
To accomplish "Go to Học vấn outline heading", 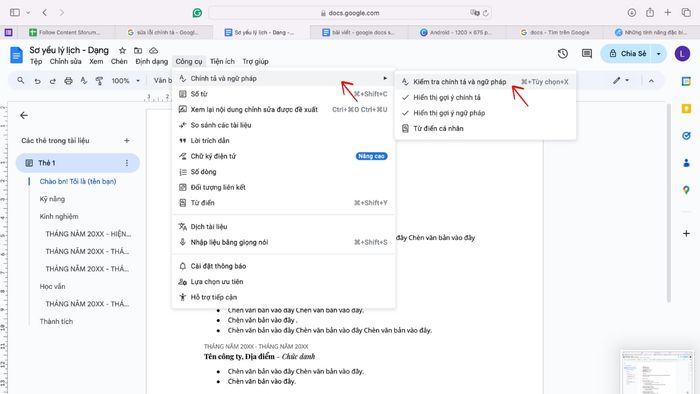I will 52,286.
